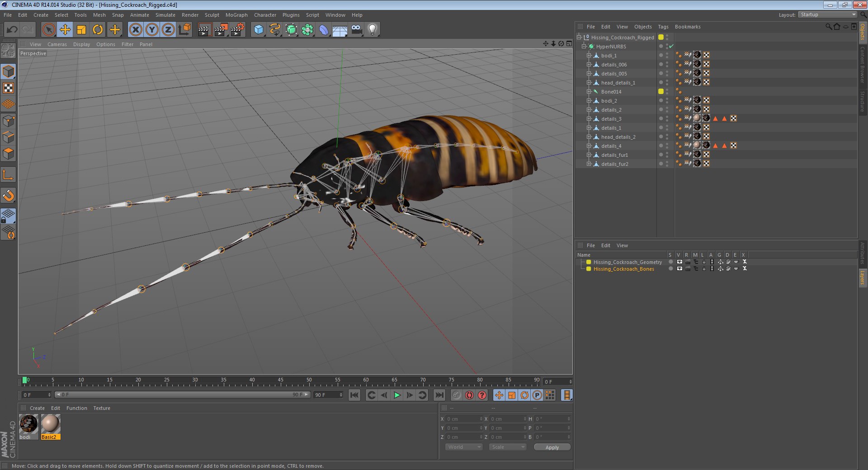Open viewport Cameras menu
The width and height of the screenshot is (868, 470).
[x=57, y=44]
